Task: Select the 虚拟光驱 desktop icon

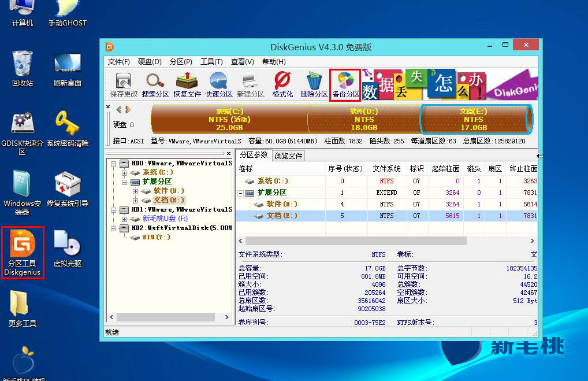Action: click(x=68, y=249)
